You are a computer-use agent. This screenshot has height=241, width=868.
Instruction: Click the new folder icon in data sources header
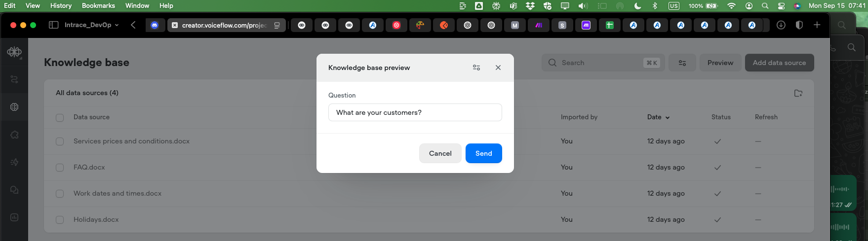click(x=798, y=93)
